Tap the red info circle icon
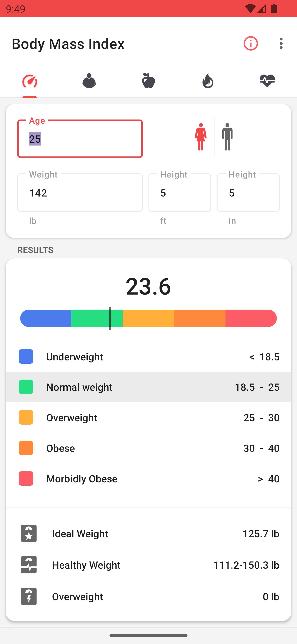 [251, 44]
